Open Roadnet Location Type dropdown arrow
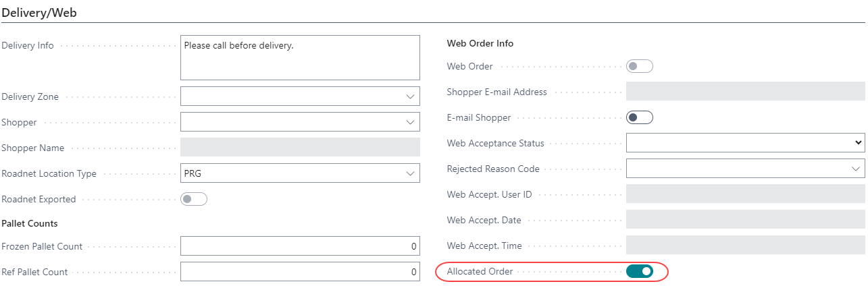This screenshot has width=868, height=286. click(x=410, y=173)
